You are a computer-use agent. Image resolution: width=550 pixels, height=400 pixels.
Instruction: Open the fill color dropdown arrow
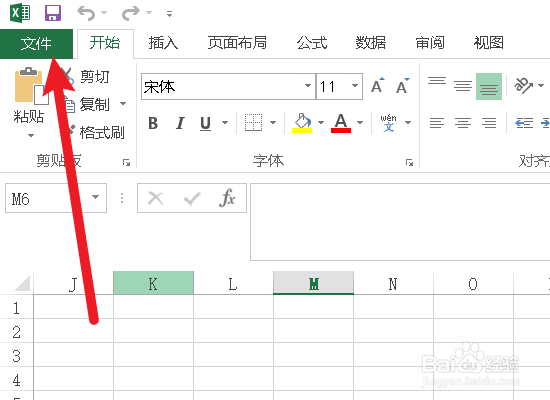[321, 122]
